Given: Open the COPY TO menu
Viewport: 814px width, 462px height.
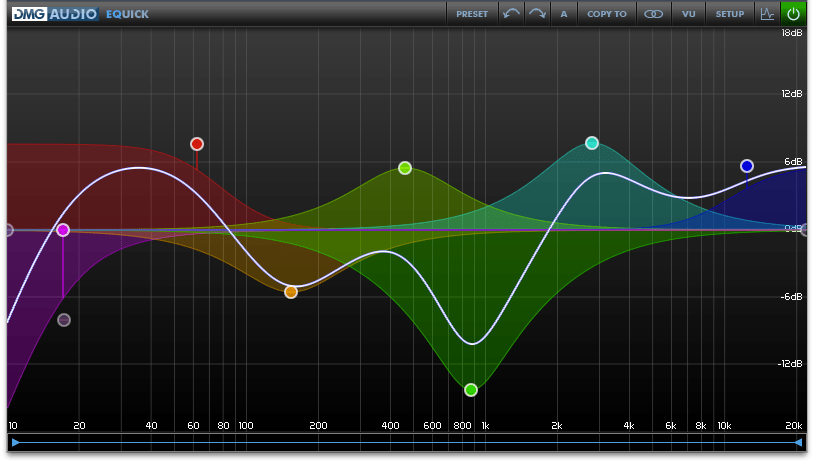Looking at the screenshot, I should pos(607,14).
